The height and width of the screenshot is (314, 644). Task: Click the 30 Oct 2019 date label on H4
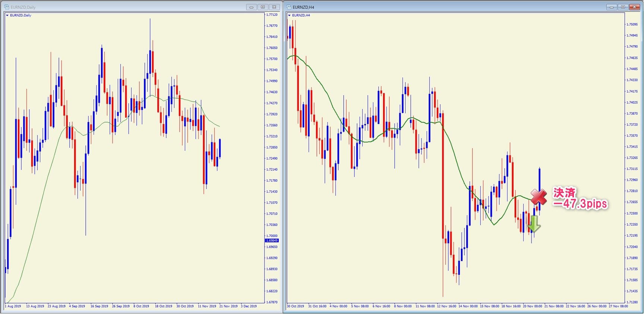296,306
